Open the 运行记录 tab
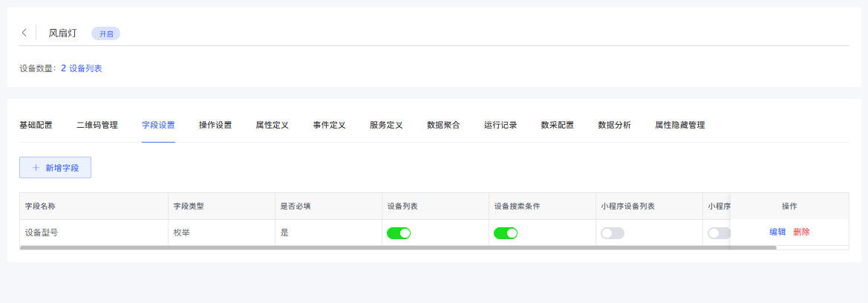The image size is (868, 303). point(500,125)
